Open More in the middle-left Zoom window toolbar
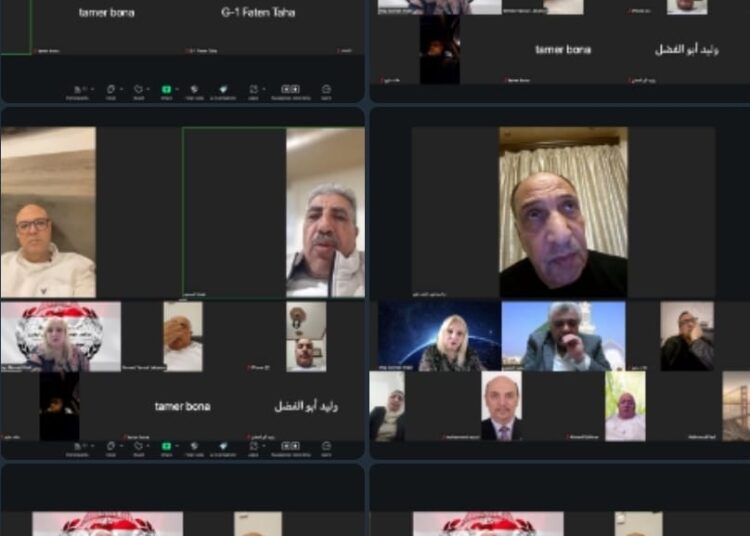The width and height of the screenshot is (750, 536). pos(326,449)
